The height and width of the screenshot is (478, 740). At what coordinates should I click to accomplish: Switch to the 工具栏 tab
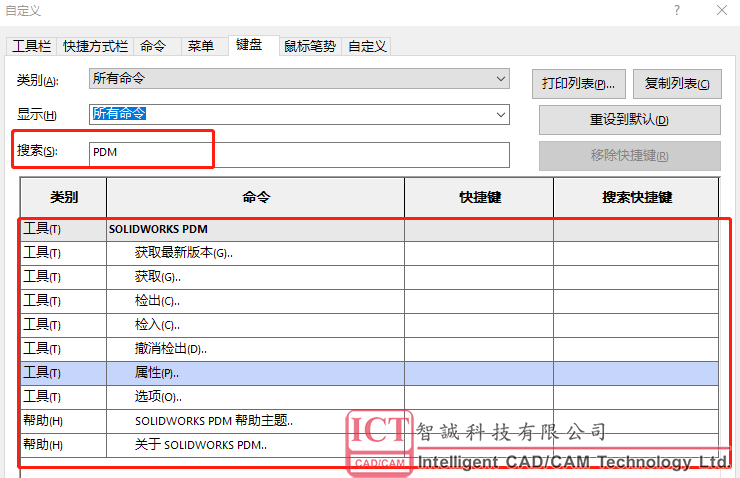click(32, 46)
